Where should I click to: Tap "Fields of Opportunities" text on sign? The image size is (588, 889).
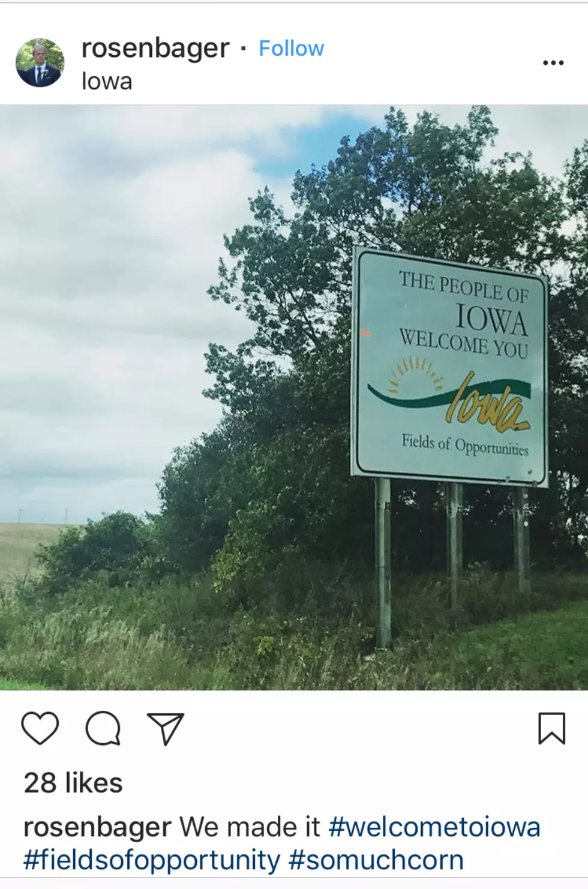point(465,445)
